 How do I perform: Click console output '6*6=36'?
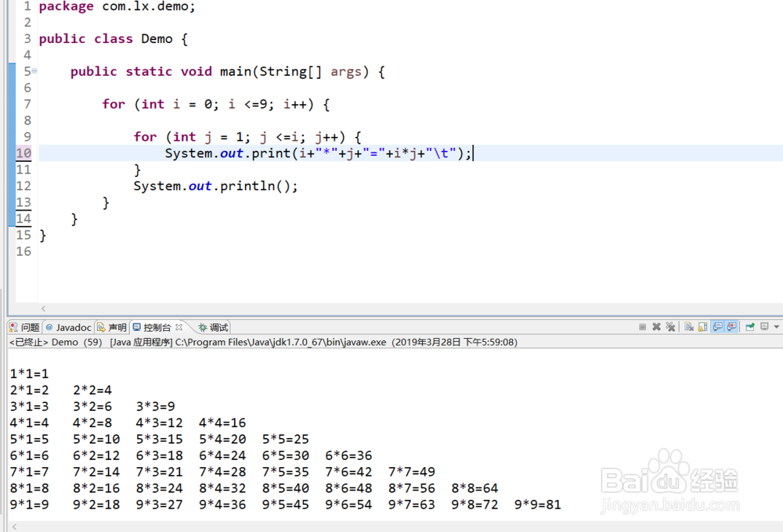point(348,456)
